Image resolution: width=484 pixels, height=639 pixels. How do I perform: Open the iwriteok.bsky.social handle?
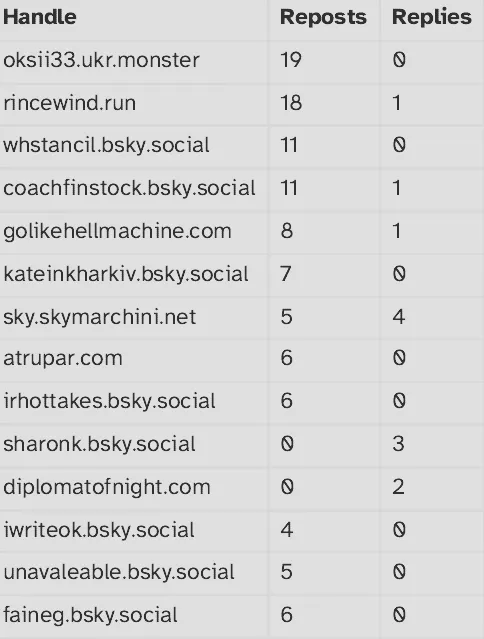pyautogui.click(x=99, y=530)
